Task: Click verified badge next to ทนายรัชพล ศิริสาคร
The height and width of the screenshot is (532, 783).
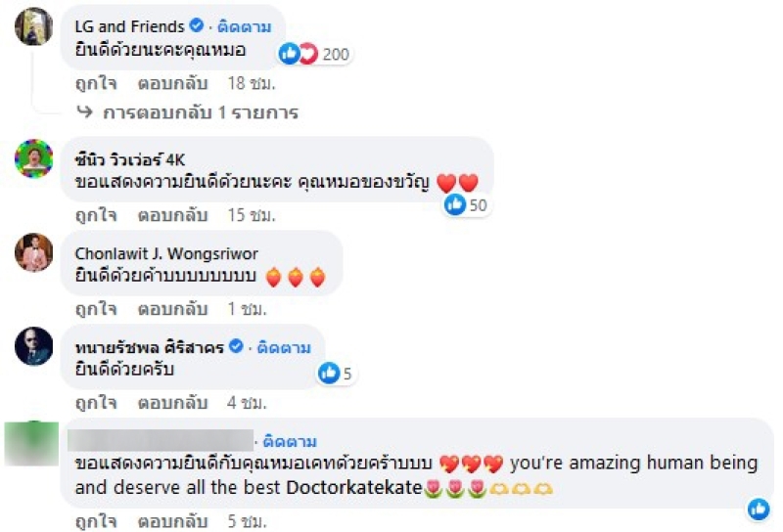Action: pos(236,346)
